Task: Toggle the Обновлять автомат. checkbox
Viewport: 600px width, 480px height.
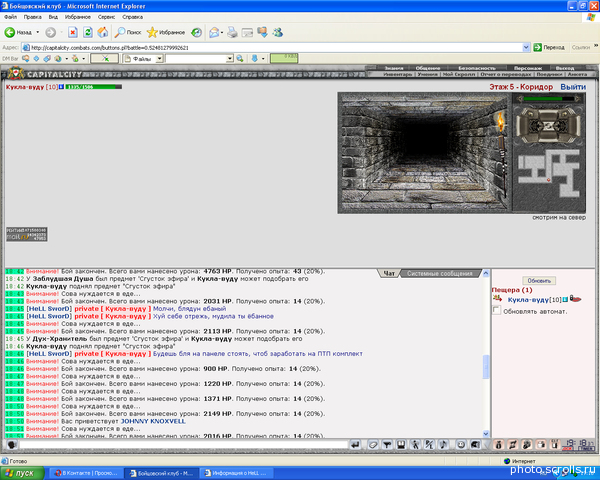Action: [498, 311]
